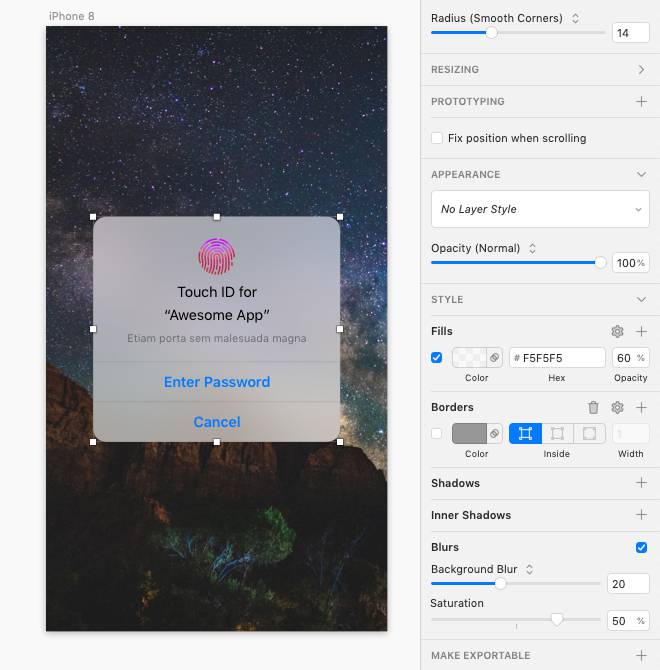The height and width of the screenshot is (670, 660).
Task: Open the No Layer Style dropdown
Action: pos(539,209)
